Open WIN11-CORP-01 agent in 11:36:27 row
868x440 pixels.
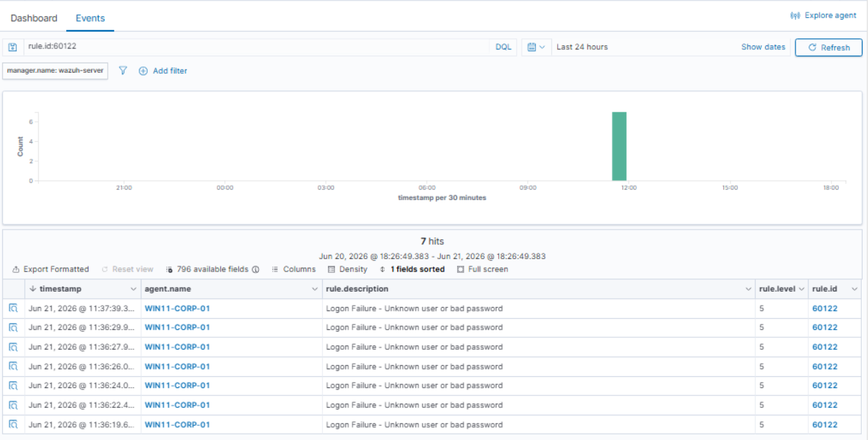(x=177, y=347)
